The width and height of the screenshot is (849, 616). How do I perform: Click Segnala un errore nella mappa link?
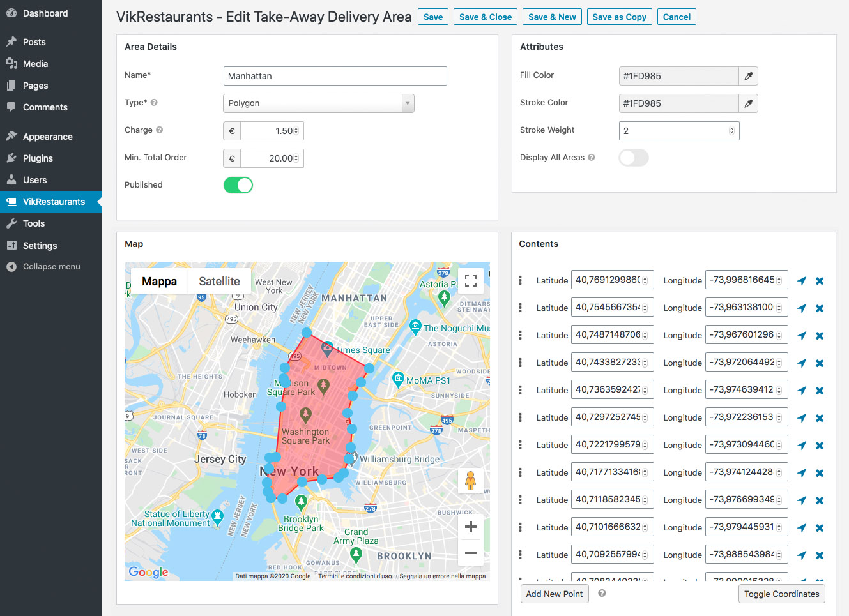pyautogui.click(x=443, y=576)
